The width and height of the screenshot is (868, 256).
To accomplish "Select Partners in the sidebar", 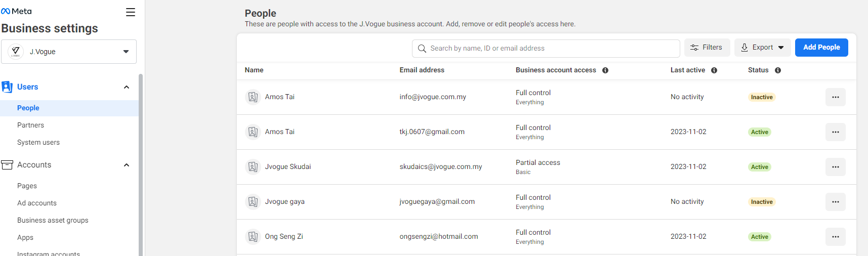I will tap(30, 125).
